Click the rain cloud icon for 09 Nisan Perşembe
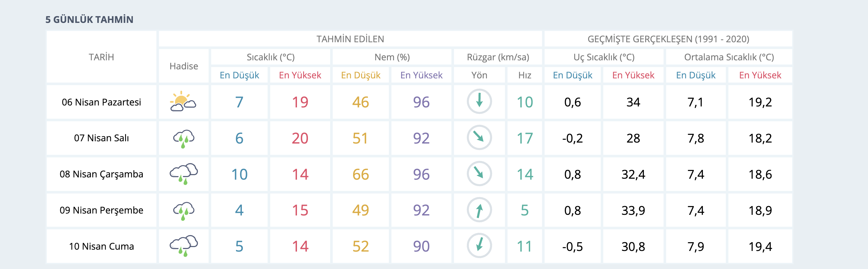 [x=184, y=210]
